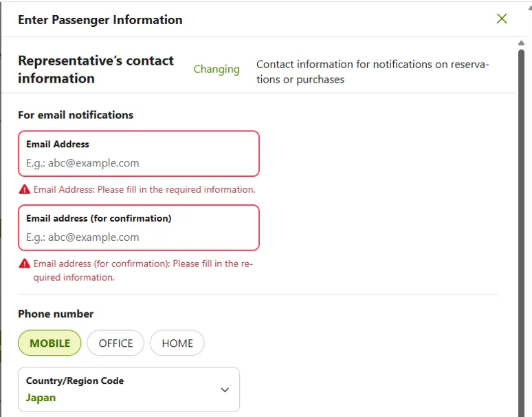This screenshot has width=532, height=417.
Task: Click the selected Japan country value
Action: pyautogui.click(x=41, y=398)
